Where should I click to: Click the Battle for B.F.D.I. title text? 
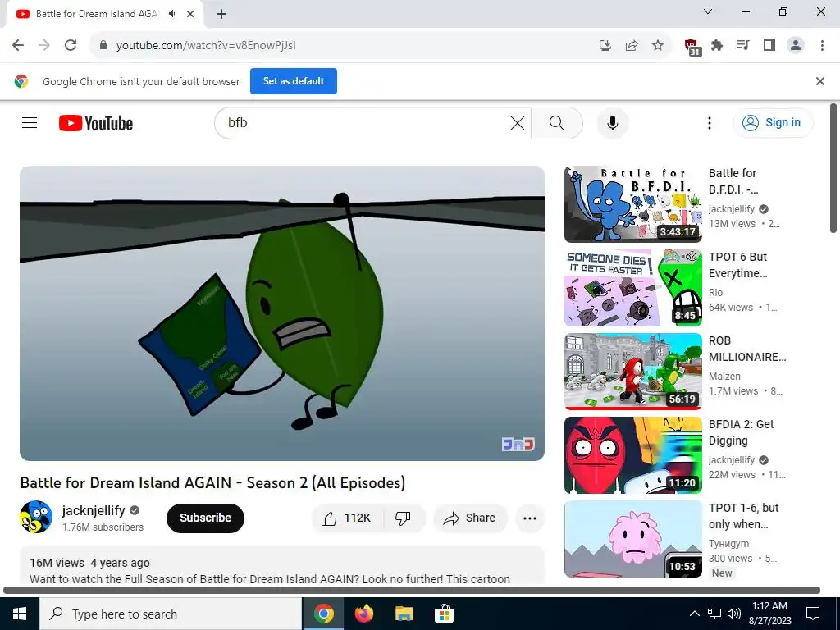click(733, 181)
